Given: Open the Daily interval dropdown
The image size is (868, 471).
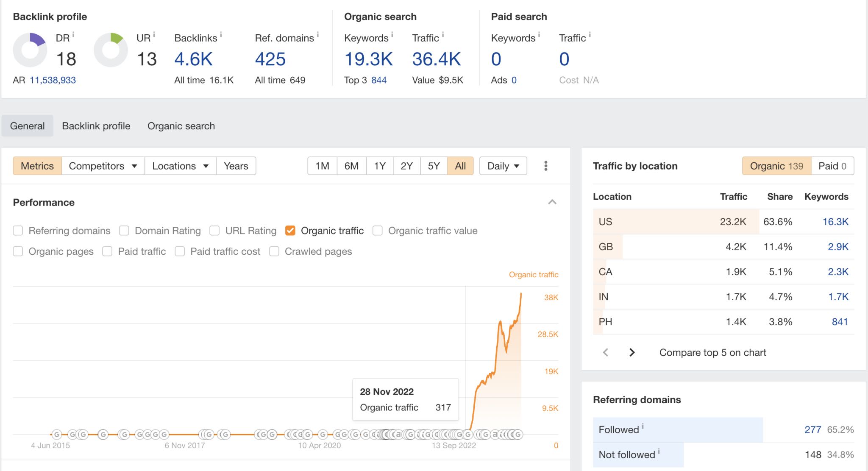Looking at the screenshot, I should (503, 166).
